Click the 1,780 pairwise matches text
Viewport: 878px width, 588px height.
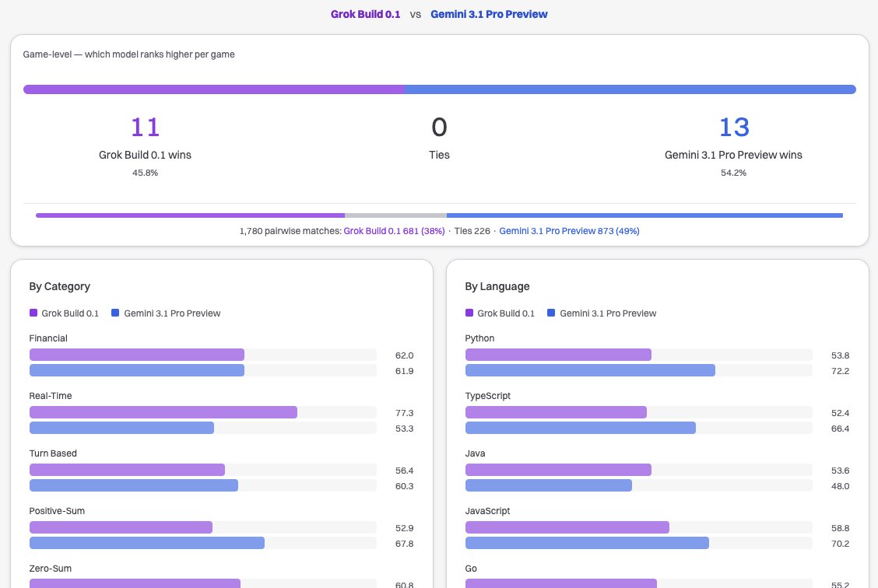290,230
